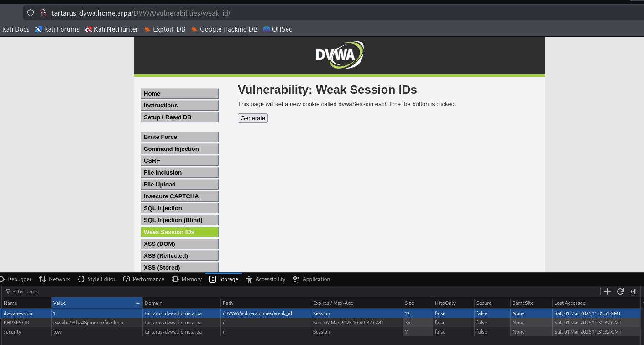This screenshot has width=644, height=345.
Task: Switch to the Debugger tab
Action: pos(20,279)
